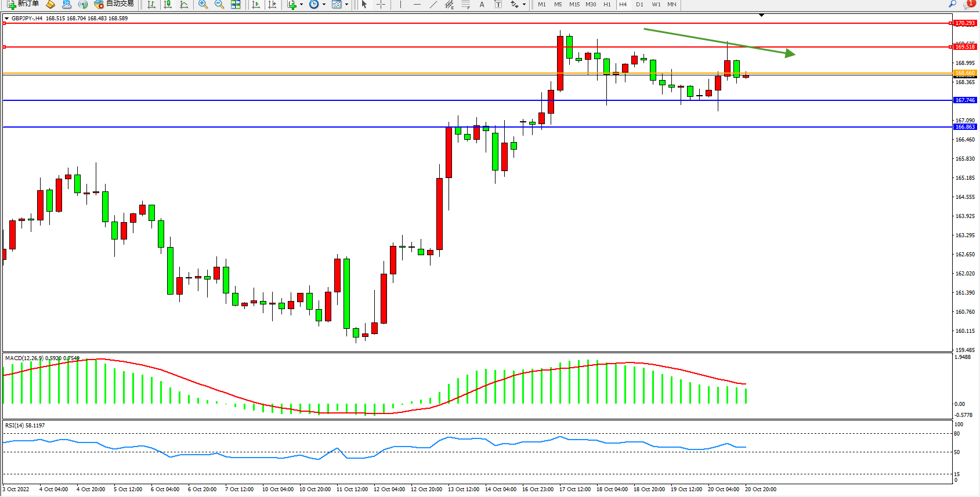Image resolution: width=980 pixels, height=497 pixels.
Task: Zoom out of the chart
Action: [x=219, y=5]
